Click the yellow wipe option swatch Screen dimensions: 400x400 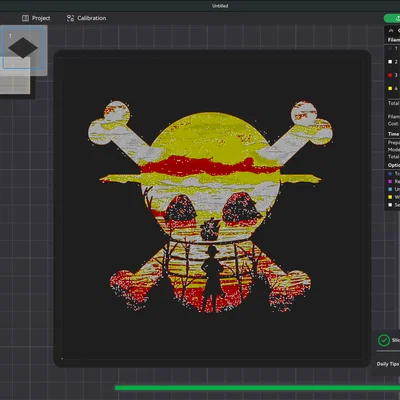pos(390,197)
